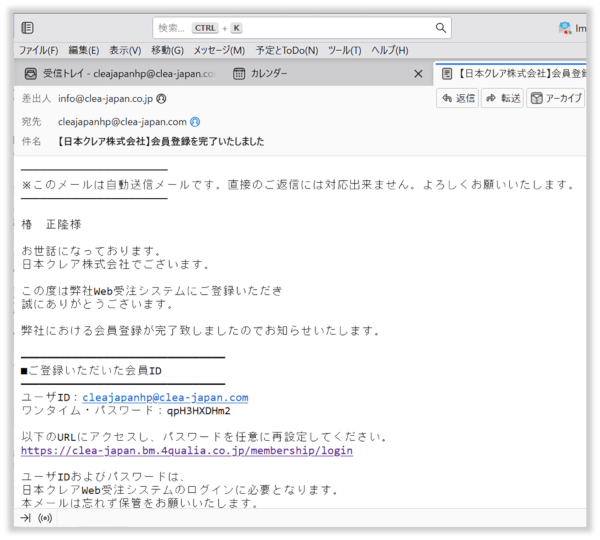The width and height of the screenshot is (600, 540).
Task: Open the 表示(V) menu
Action: click(125, 51)
